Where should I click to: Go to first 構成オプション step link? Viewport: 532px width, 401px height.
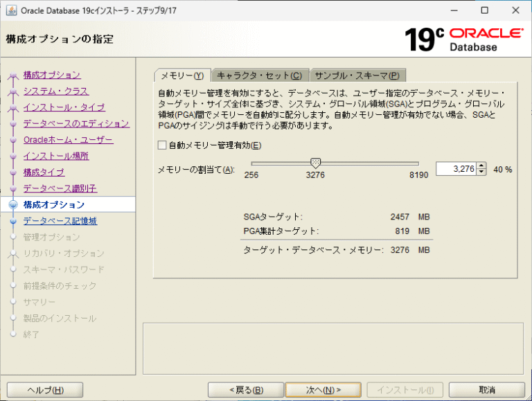52,75
